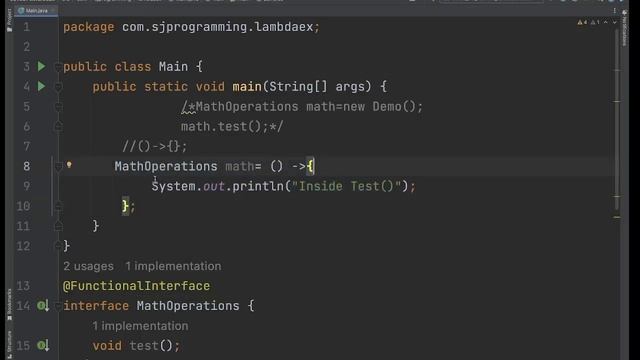The height and width of the screenshot is (360, 640).
Task: Click the 'main' method name on line 4
Action: [247, 87]
